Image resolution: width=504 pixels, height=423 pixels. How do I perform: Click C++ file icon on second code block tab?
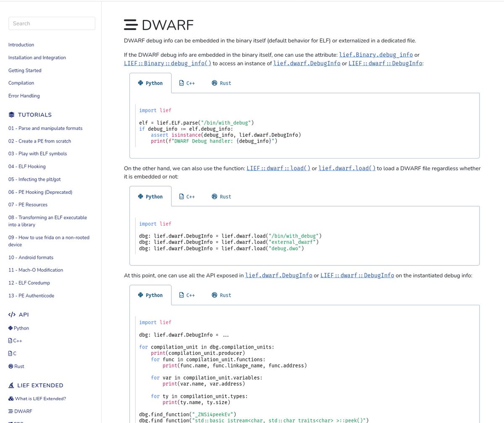tap(181, 196)
